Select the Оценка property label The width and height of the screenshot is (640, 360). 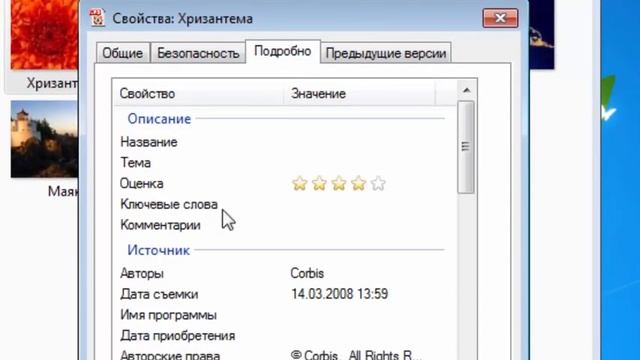[142, 184]
